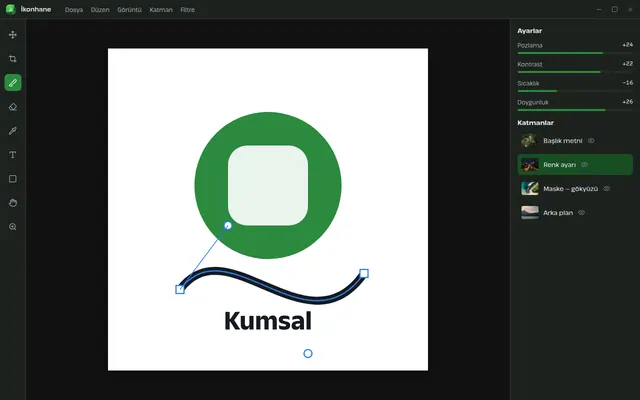Activate the Zoom tool
Viewport: 640px width, 400px height.
pyautogui.click(x=13, y=227)
